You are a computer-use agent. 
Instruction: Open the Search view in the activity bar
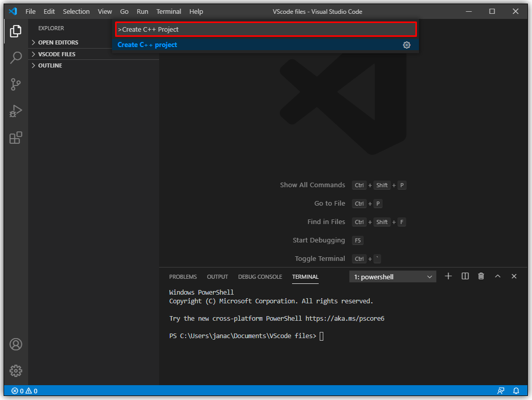coord(15,58)
